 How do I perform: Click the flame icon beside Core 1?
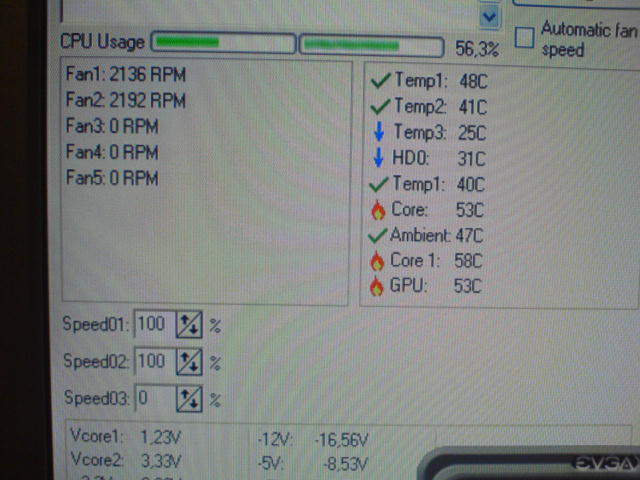[x=377, y=261]
